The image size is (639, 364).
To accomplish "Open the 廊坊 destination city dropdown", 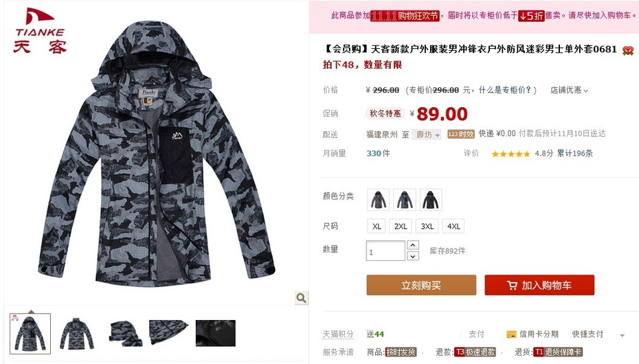I will [427, 135].
